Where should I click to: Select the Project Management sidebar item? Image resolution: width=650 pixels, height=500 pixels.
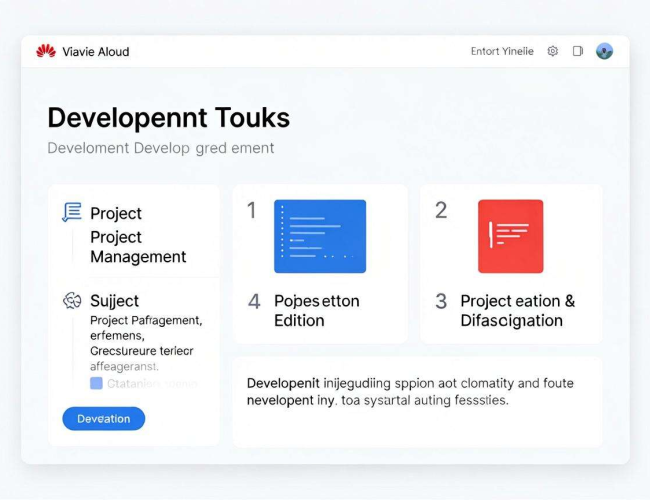point(138,247)
